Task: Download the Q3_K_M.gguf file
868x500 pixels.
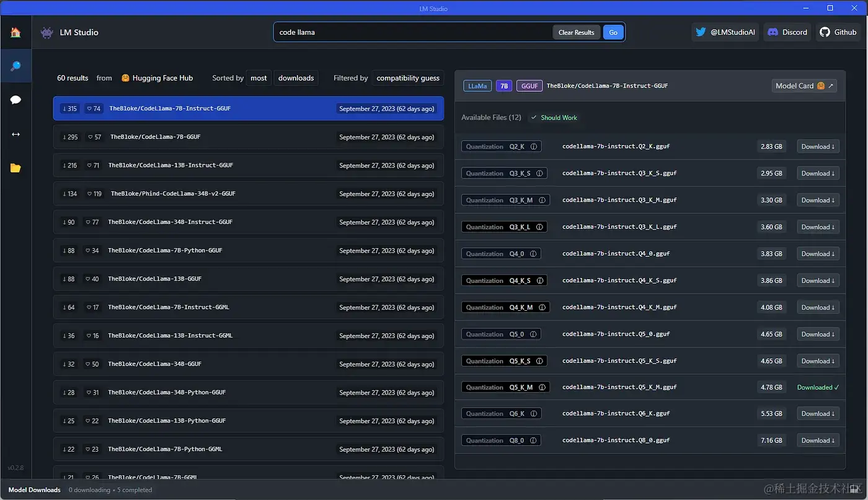Action: pos(818,200)
